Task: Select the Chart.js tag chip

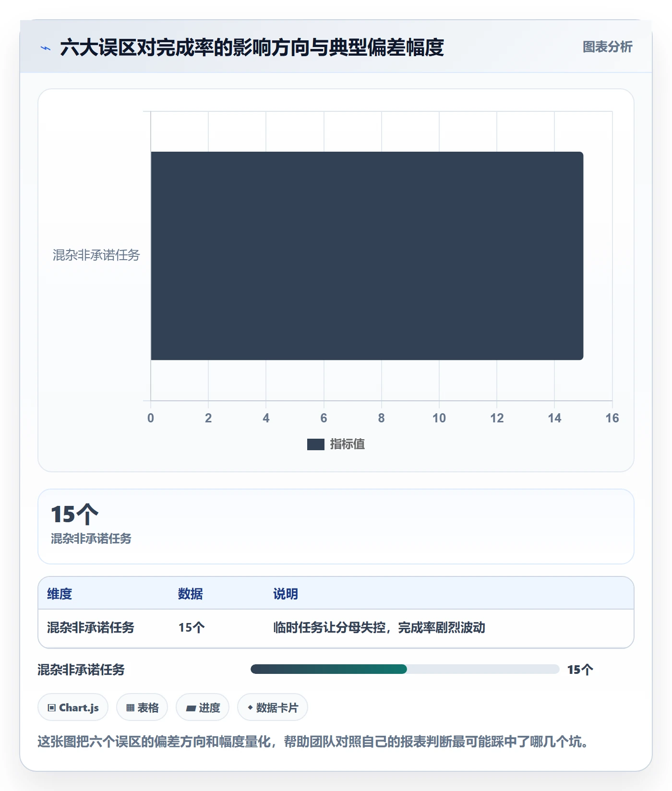Action: tap(73, 707)
